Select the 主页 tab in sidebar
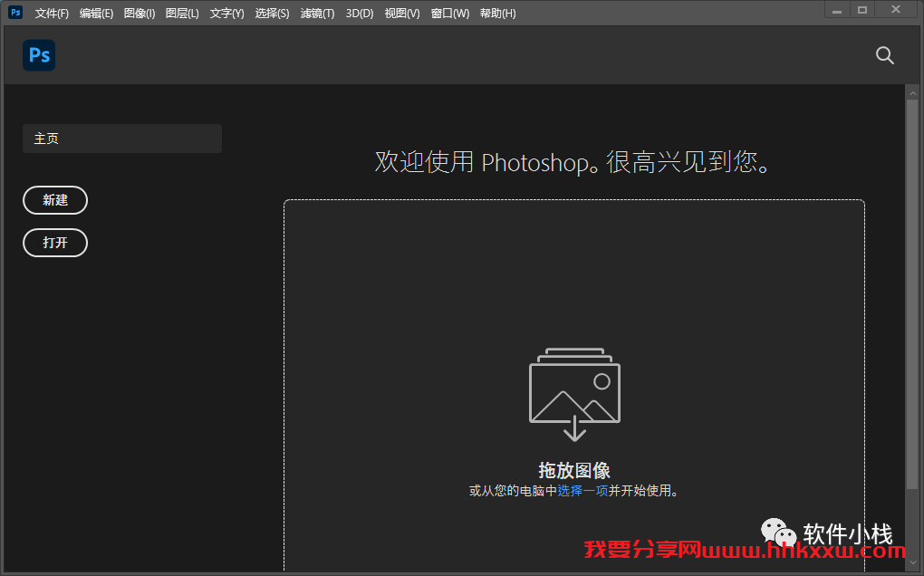Screen dimensions: 924x576 (x=122, y=139)
